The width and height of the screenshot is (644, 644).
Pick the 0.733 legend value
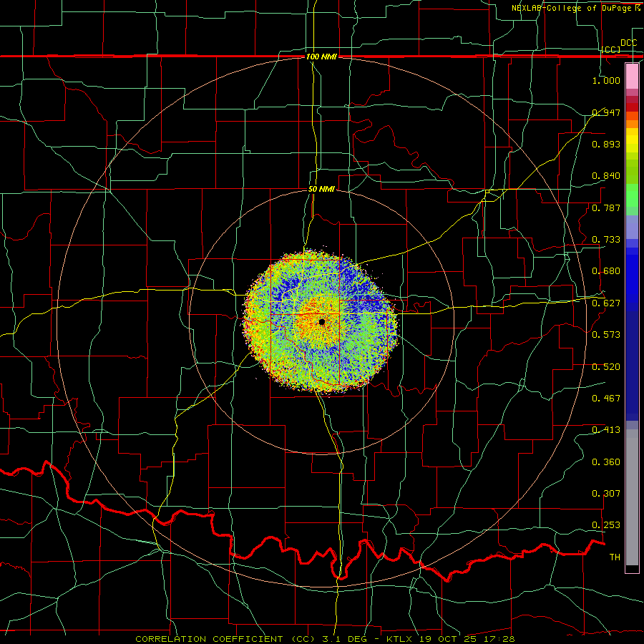point(606,240)
